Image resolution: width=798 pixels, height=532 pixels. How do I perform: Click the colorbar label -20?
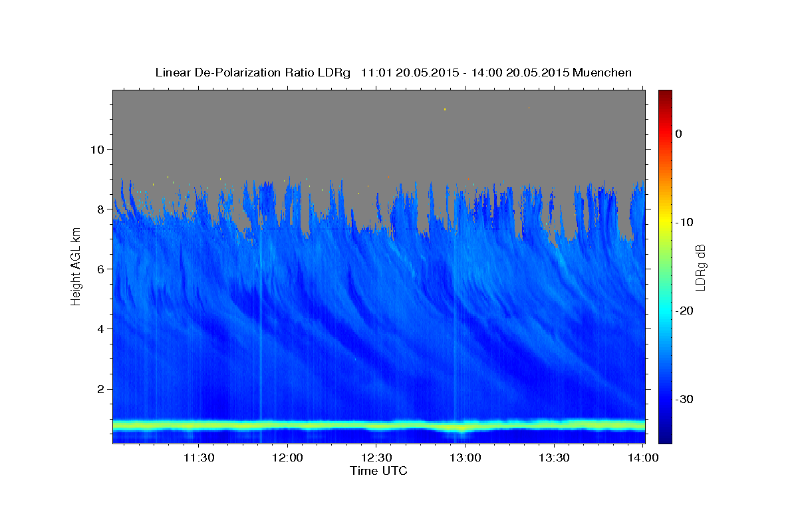684,311
